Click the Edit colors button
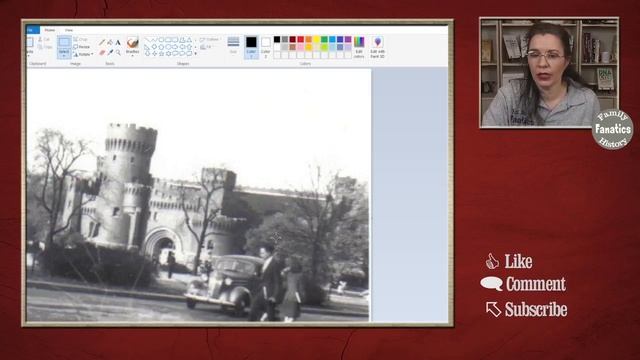640x360 pixels. [359, 47]
